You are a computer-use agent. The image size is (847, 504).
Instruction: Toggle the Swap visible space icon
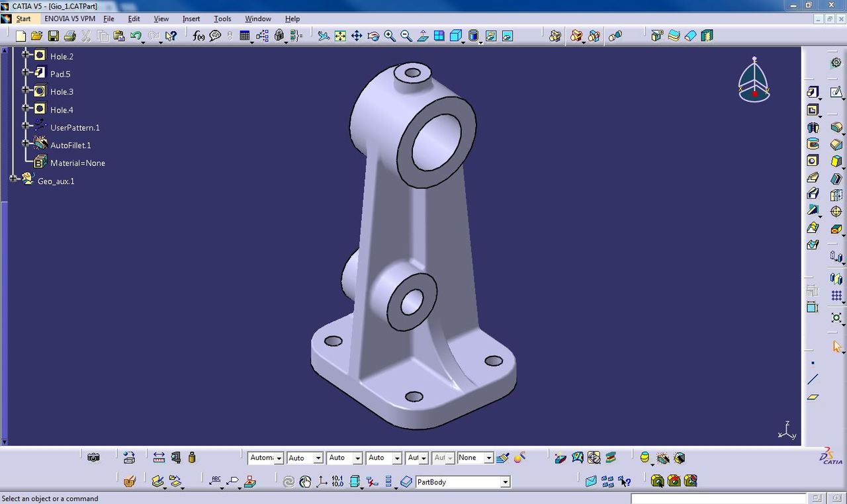tap(508, 36)
